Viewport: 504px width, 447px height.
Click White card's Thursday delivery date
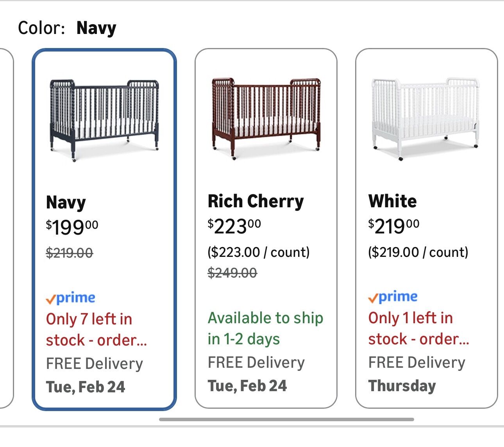click(x=402, y=386)
